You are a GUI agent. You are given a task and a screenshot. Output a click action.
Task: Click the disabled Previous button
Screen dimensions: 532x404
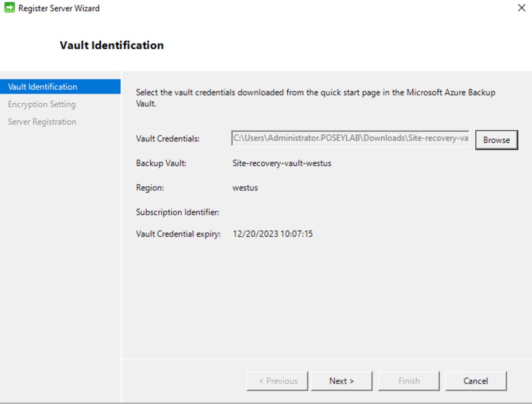coord(277,380)
